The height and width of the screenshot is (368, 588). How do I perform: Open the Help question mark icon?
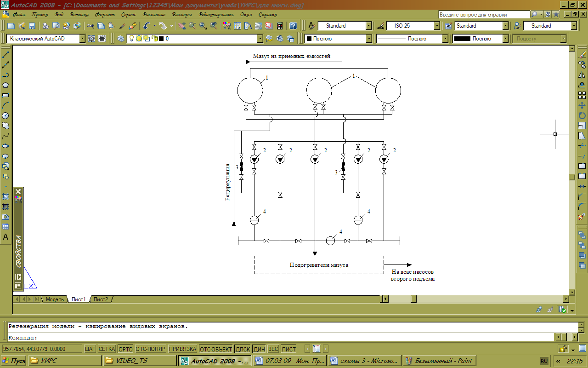293,26
